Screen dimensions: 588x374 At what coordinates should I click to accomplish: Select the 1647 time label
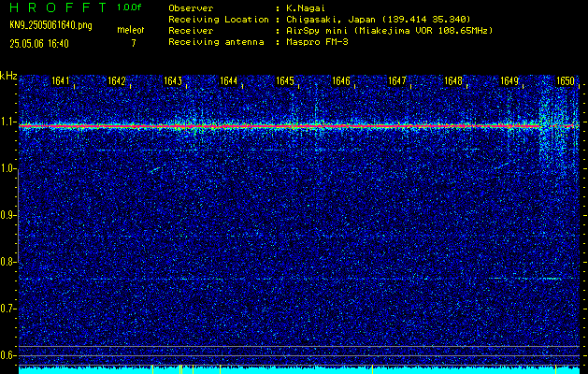pos(397,81)
